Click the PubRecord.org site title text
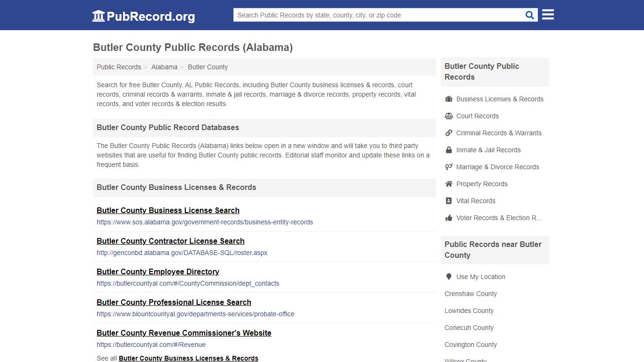Viewport: 644px width, 362px height. click(x=151, y=16)
